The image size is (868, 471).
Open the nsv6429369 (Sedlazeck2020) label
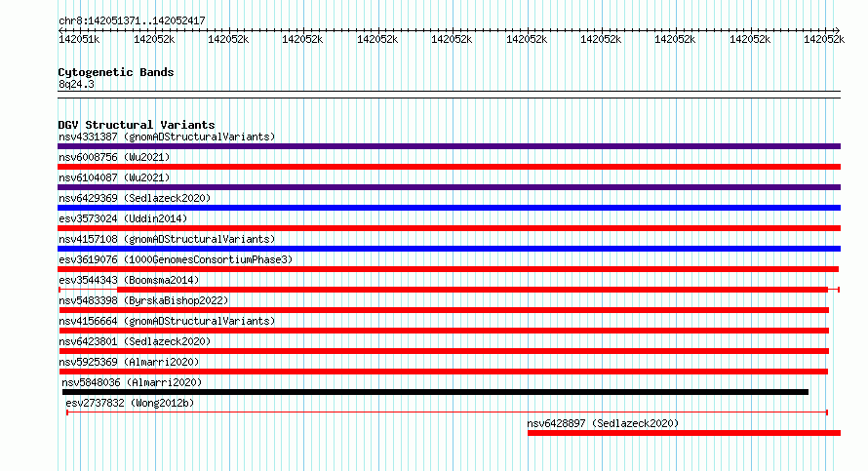click(x=135, y=198)
